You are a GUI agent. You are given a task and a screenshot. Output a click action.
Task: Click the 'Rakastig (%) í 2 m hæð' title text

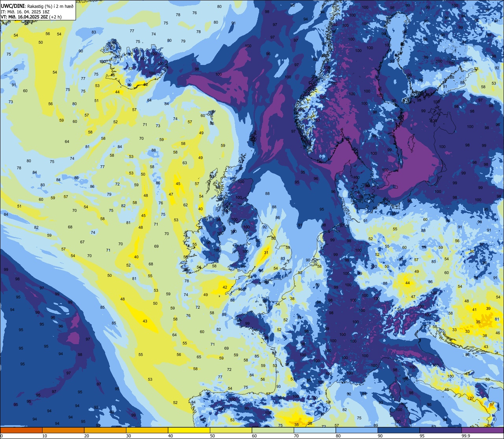click(50, 6)
